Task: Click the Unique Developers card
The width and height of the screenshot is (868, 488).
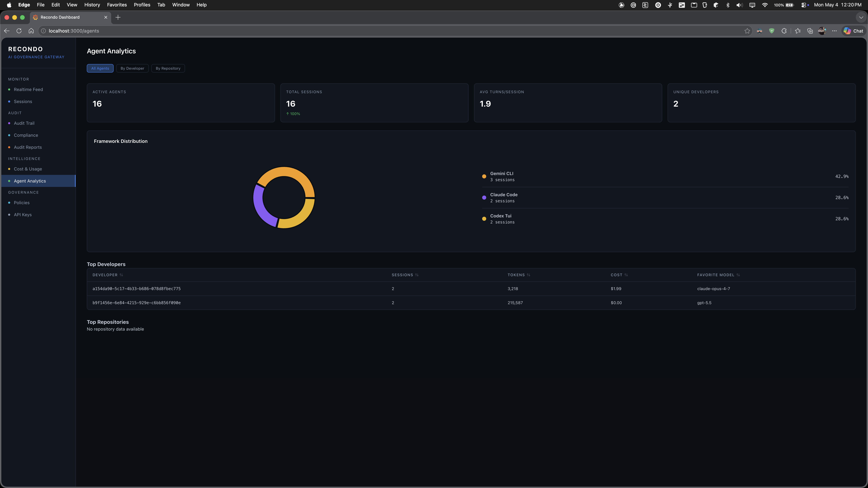Action: pyautogui.click(x=762, y=103)
